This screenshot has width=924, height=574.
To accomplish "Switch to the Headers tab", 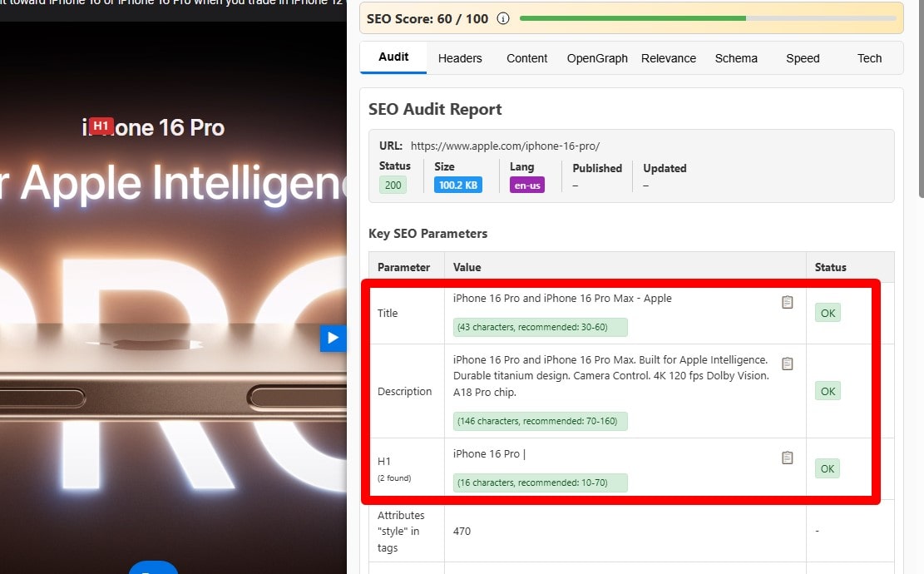I will click(460, 58).
